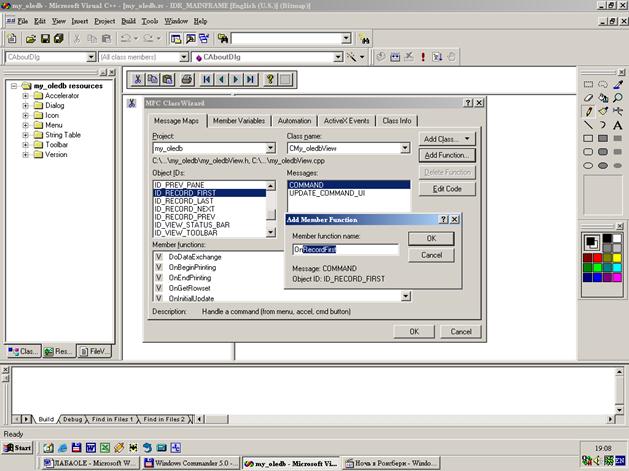Click the New Text File toolbar icon
Screen dimensions: 629x471
pos(12,39)
